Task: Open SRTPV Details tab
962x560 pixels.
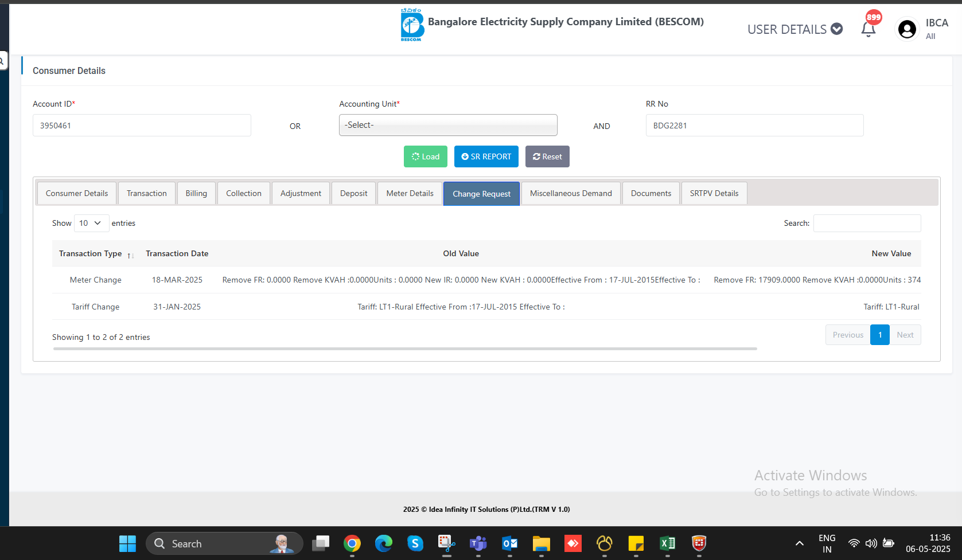Action: click(x=714, y=193)
